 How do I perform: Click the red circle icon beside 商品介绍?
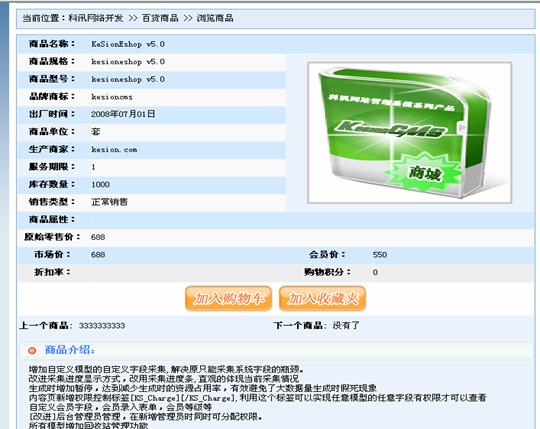[32, 350]
